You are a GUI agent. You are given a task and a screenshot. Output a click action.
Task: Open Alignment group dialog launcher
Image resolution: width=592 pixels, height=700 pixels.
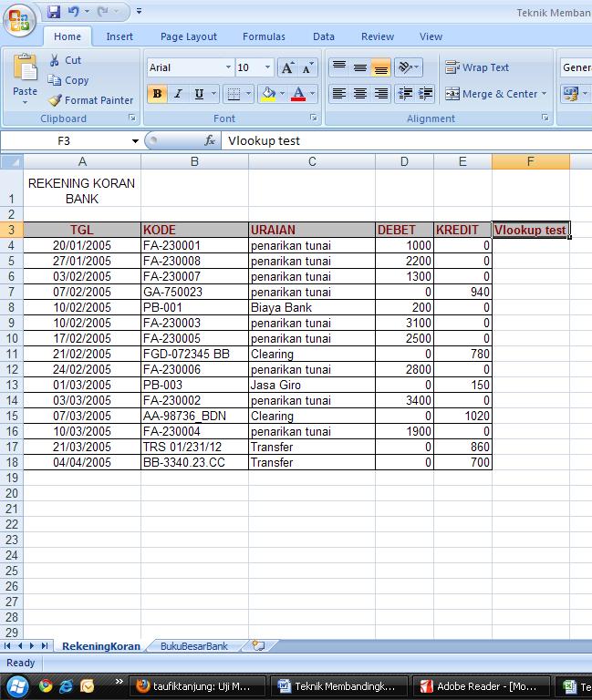(x=545, y=118)
